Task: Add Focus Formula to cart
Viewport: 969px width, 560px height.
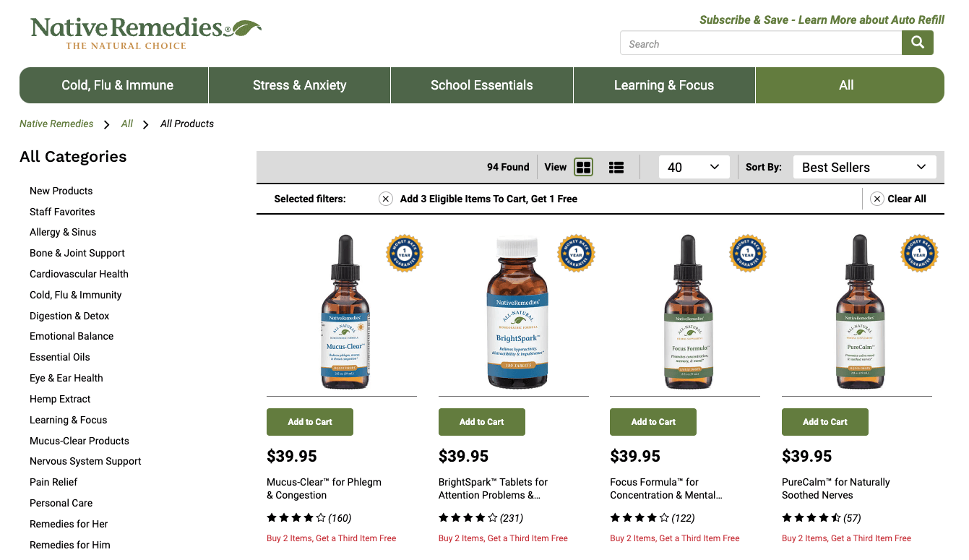Action: (653, 422)
